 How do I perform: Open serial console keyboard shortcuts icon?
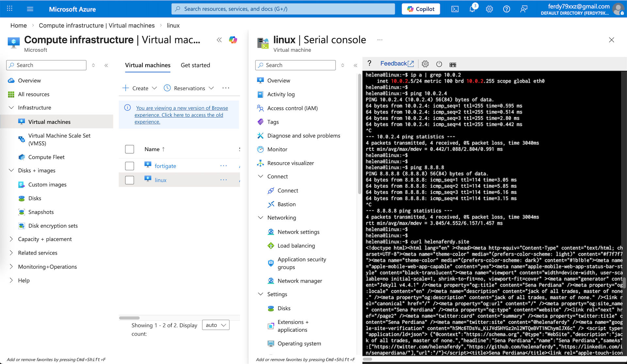tap(453, 64)
